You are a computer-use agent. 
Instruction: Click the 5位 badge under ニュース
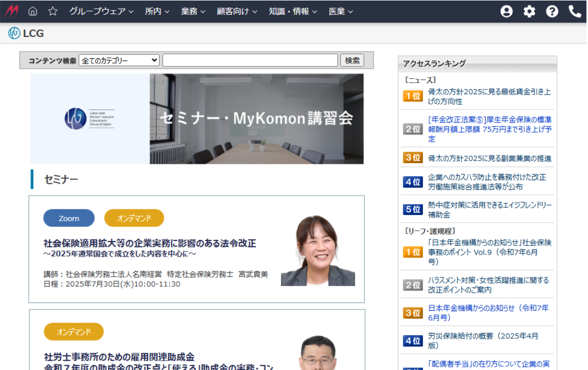(x=413, y=209)
